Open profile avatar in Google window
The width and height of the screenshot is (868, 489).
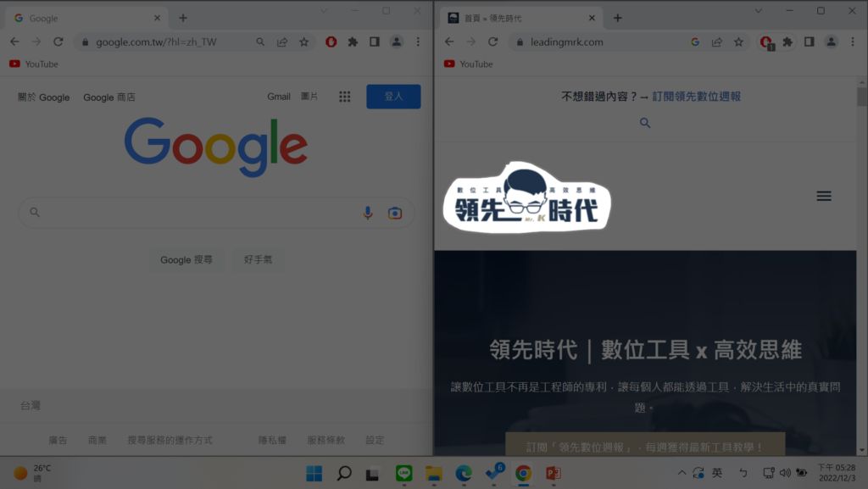click(397, 42)
